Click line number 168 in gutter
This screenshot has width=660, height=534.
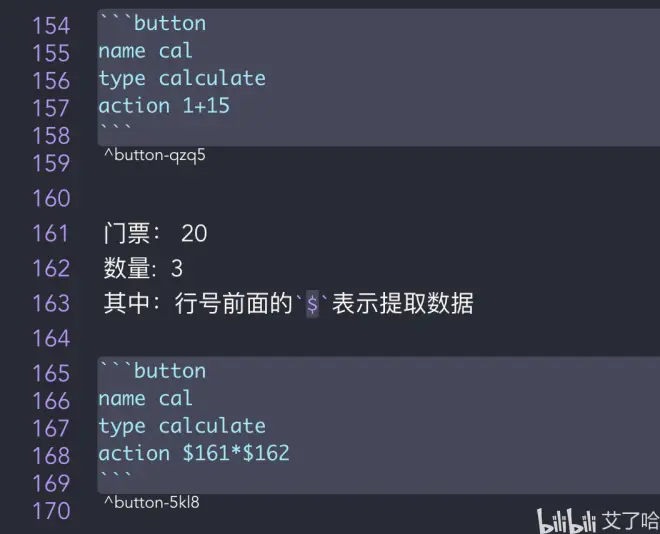(51, 456)
